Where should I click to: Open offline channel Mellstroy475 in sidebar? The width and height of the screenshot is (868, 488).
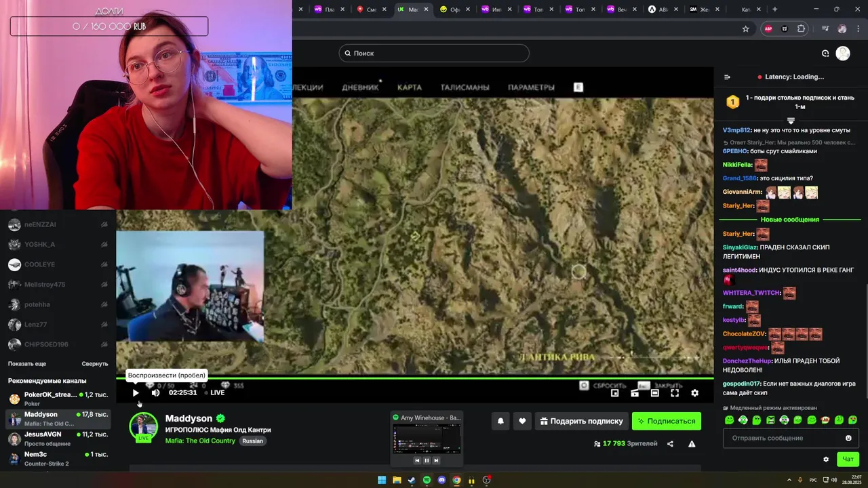[x=58, y=285]
